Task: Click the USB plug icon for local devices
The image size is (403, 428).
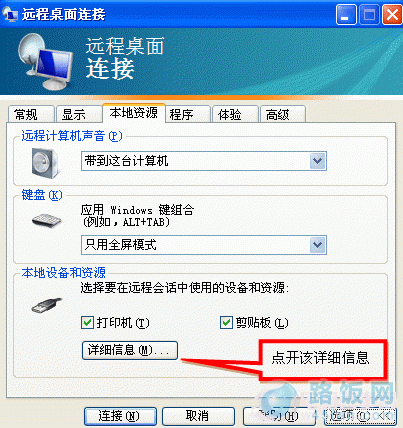Action: [47, 305]
